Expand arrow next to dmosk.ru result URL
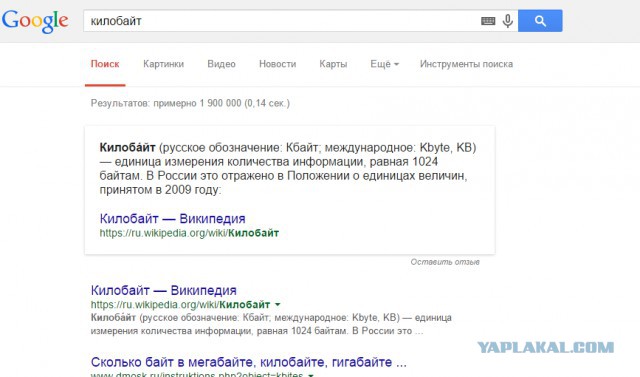This screenshot has height=377, width=640. click(x=311, y=375)
